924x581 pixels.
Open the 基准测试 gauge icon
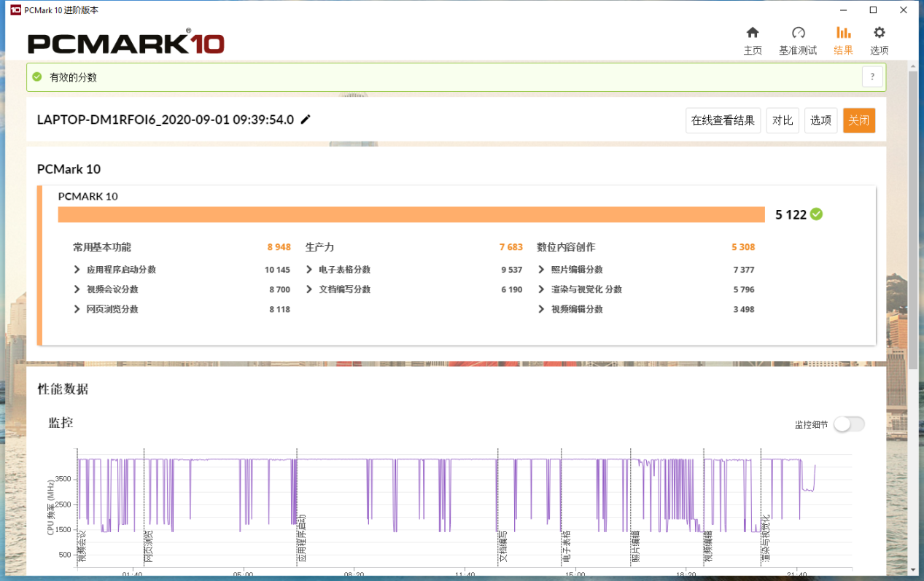[x=798, y=33]
